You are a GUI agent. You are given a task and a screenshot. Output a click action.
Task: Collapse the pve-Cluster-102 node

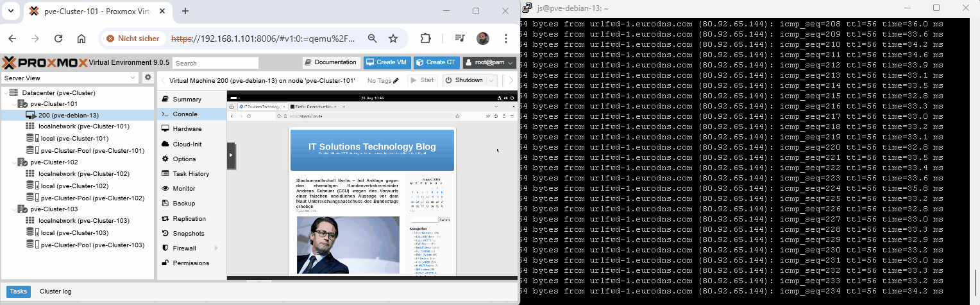point(13,162)
